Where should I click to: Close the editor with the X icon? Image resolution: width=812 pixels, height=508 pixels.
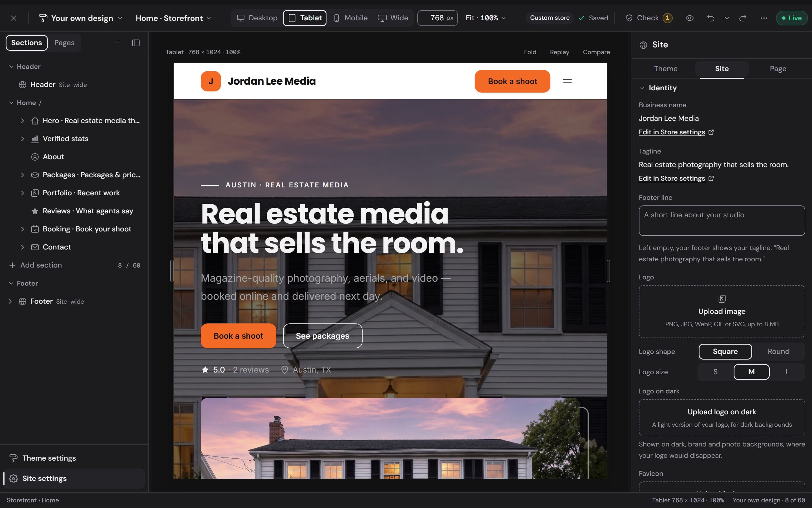click(x=14, y=18)
